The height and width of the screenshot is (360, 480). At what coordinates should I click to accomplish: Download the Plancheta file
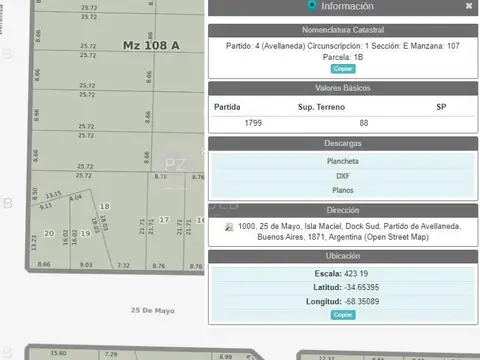click(343, 161)
